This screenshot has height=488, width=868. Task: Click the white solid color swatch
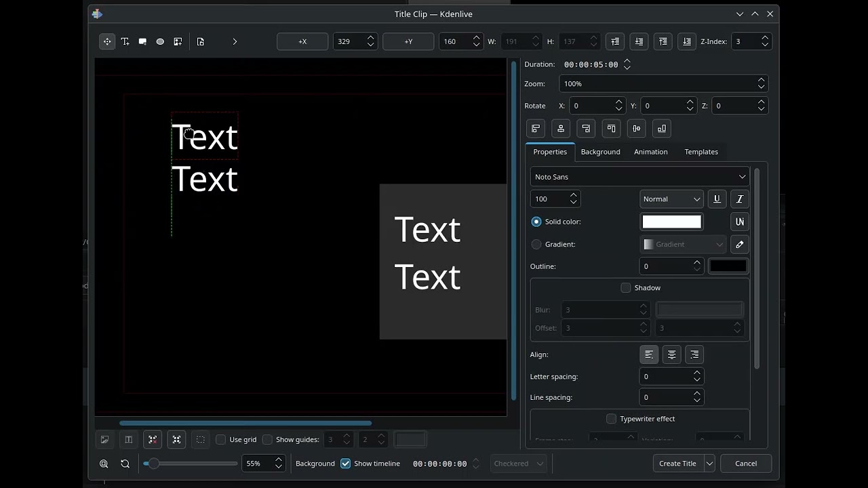[671, 222]
